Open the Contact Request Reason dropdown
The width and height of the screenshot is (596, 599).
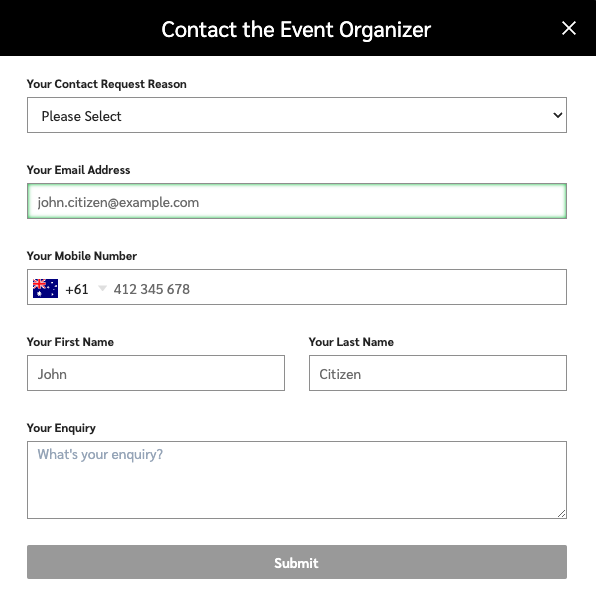click(x=297, y=115)
